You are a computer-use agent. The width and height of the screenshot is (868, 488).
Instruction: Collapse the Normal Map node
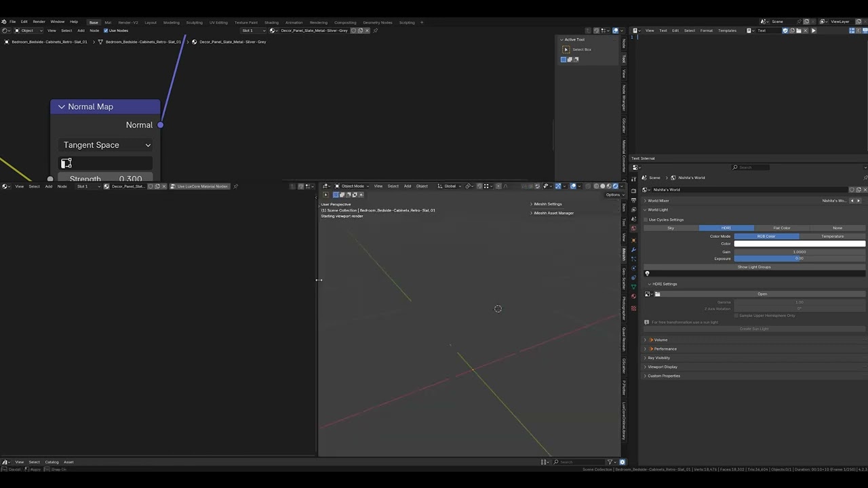pos(62,107)
